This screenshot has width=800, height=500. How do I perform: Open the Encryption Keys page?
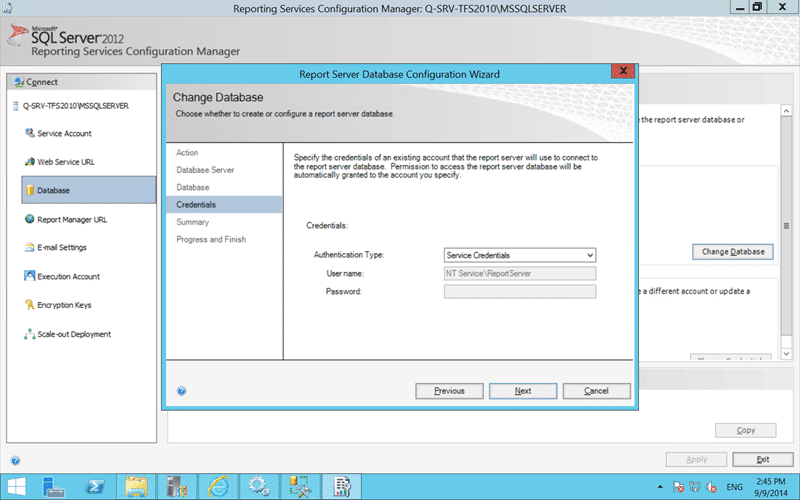[x=64, y=305]
